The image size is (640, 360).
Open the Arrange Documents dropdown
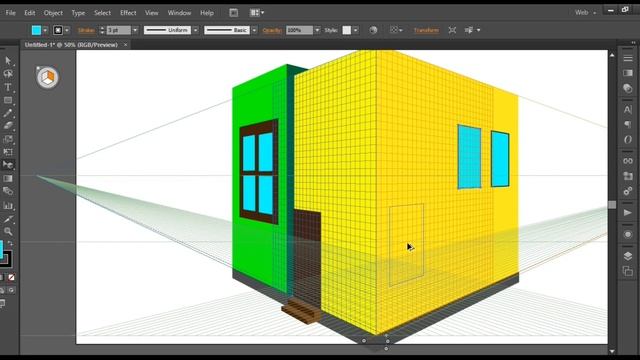click(x=257, y=13)
